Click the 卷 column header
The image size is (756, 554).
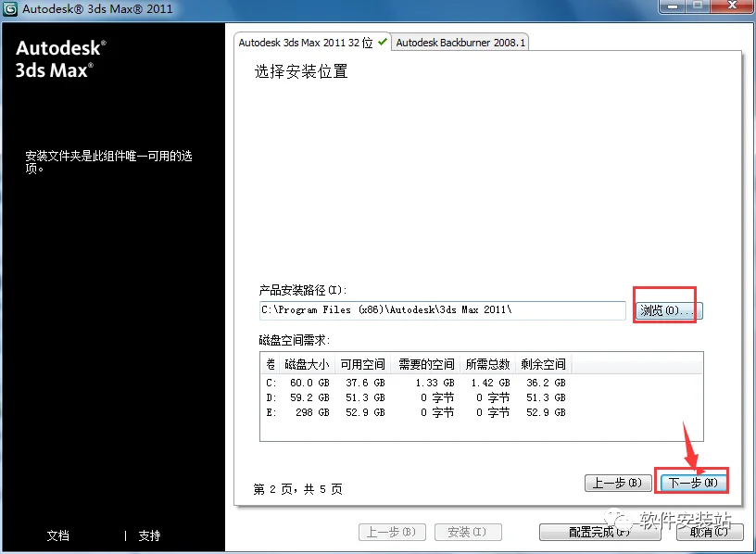(x=271, y=364)
